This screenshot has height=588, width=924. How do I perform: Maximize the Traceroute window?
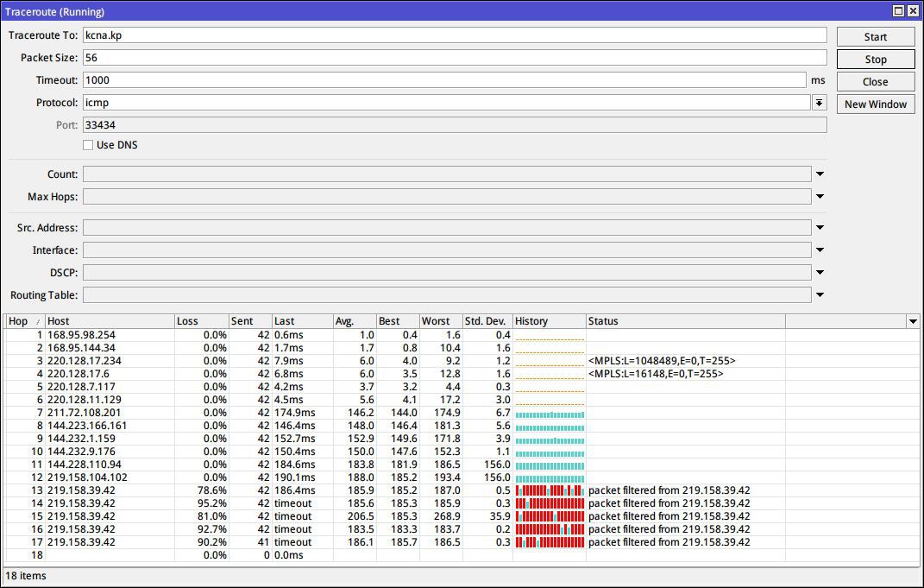pyautogui.click(x=898, y=11)
